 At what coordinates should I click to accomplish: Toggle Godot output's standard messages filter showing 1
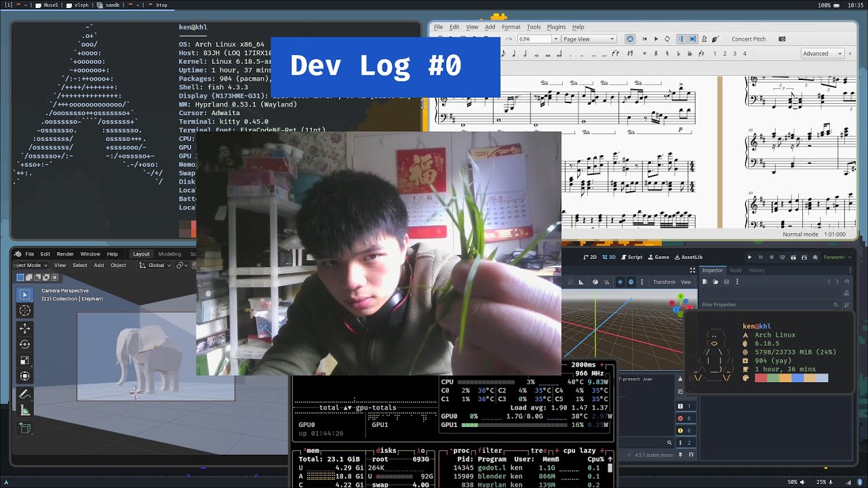(685, 406)
